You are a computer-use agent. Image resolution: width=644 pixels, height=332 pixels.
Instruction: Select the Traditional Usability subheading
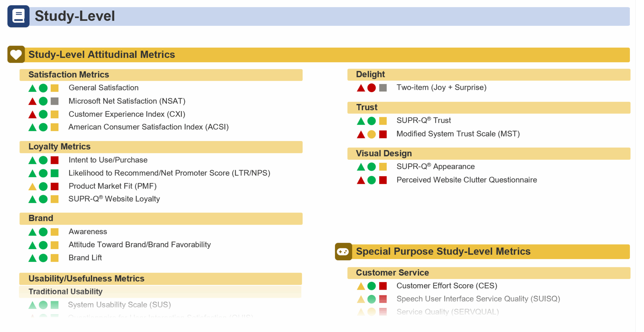click(x=65, y=291)
